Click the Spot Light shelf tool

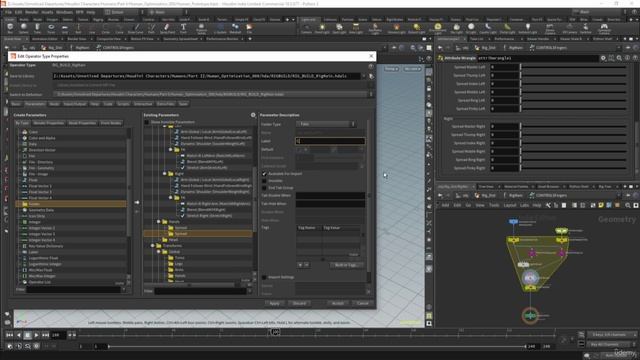(x=339, y=29)
